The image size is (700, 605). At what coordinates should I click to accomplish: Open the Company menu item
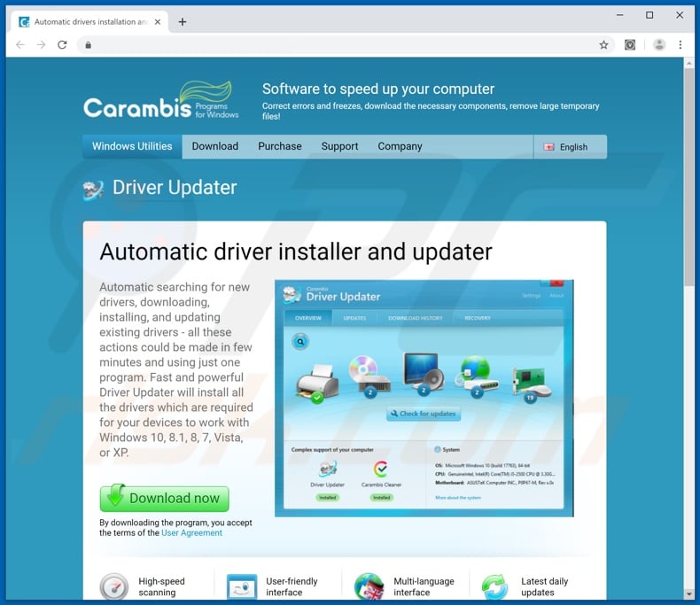(x=400, y=146)
